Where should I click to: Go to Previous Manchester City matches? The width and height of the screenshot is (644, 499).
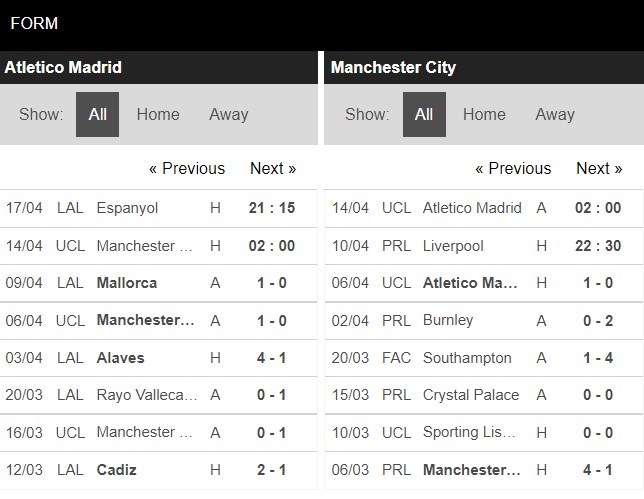pyautogui.click(x=513, y=168)
